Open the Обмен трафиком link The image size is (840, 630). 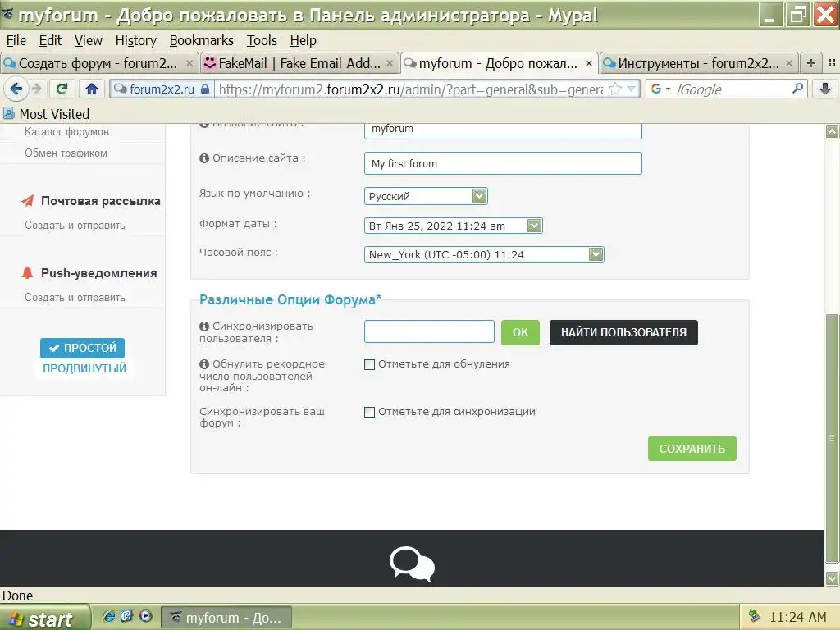(x=66, y=153)
